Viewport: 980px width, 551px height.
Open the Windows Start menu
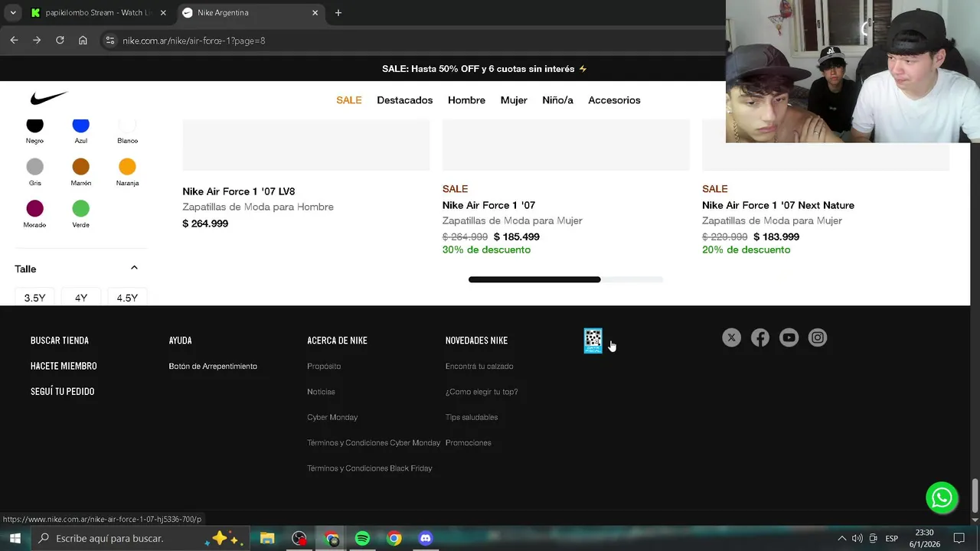(15, 539)
